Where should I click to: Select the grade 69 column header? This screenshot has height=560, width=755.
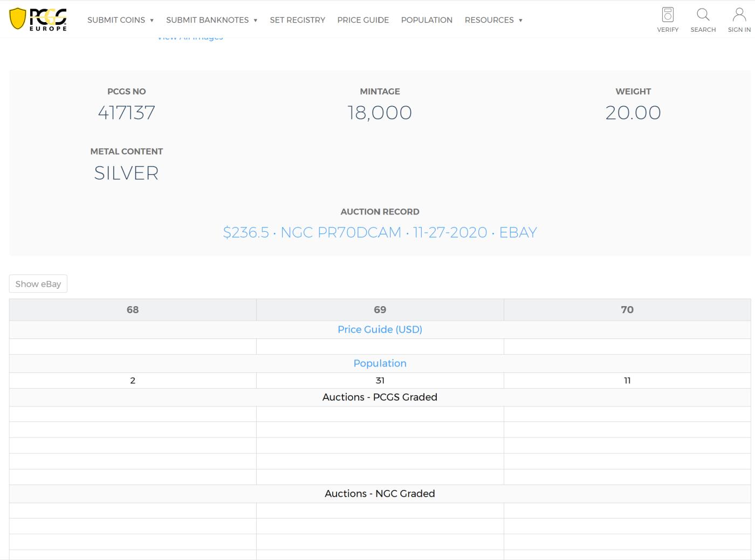[380, 310]
